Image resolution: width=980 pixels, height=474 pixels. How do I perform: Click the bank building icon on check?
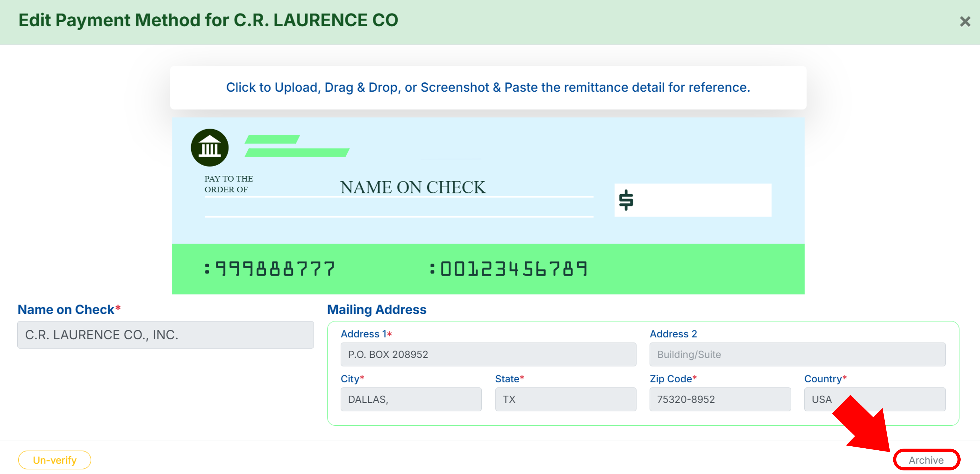210,148
